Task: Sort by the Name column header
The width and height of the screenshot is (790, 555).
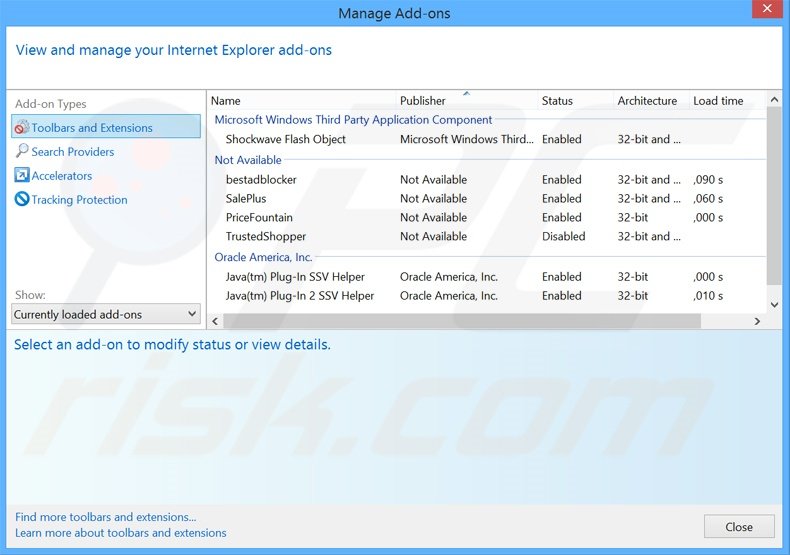Action: pyautogui.click(x=302, y=101)
